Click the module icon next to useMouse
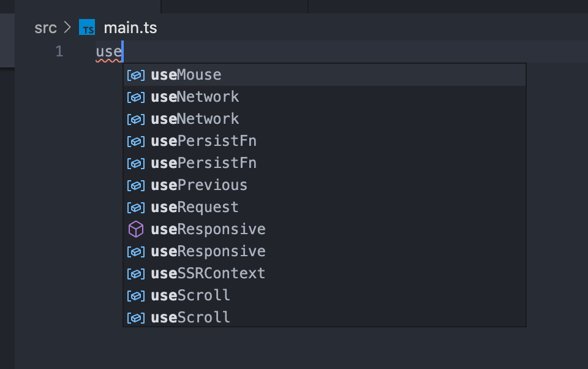Screen dimensions: 588x369 pyautogui.click(x=135, y=74)
